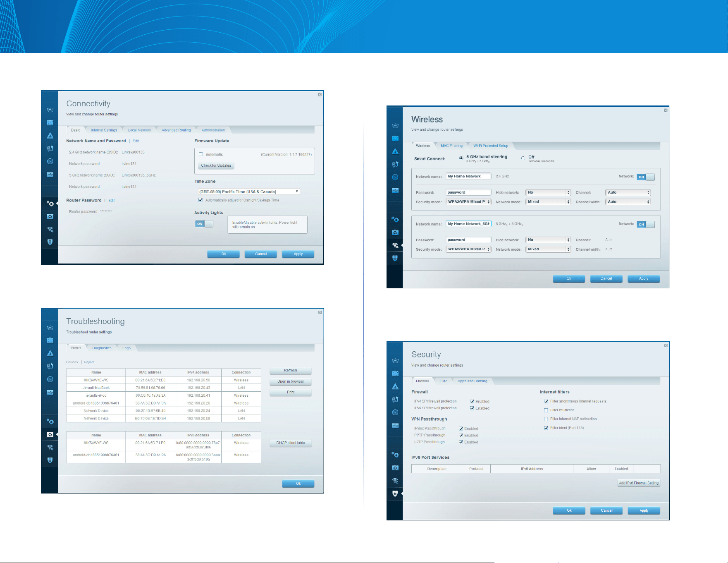Click External Storage USB icon in Troubleshooting window sidebar
The height and width of the screenshot is (563, 728).
coord(50,392)
